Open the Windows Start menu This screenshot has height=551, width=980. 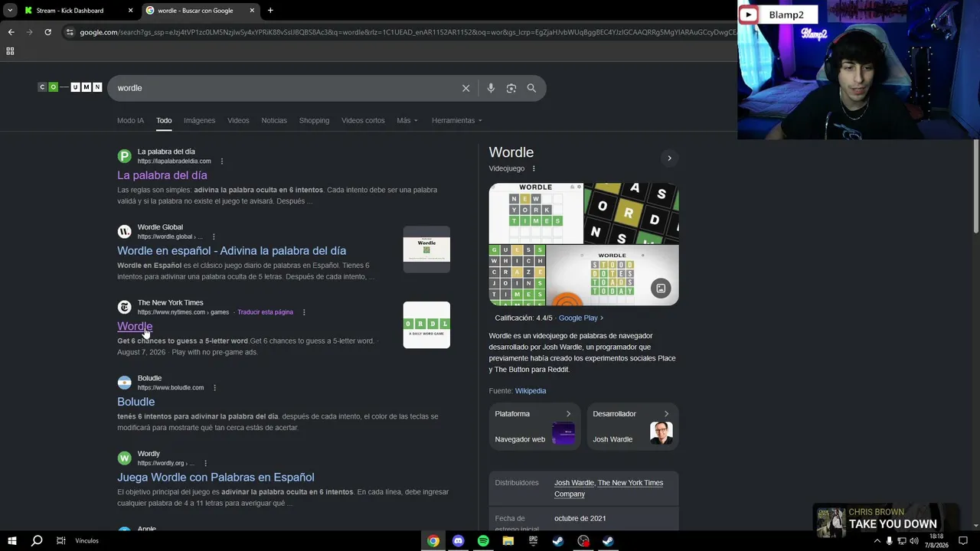coord(11,541)
